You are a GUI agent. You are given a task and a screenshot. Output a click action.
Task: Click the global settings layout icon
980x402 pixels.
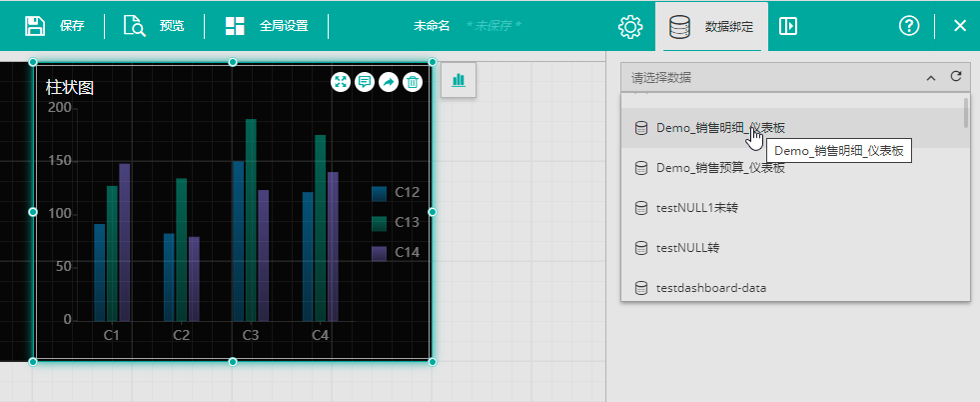[235, 26]
